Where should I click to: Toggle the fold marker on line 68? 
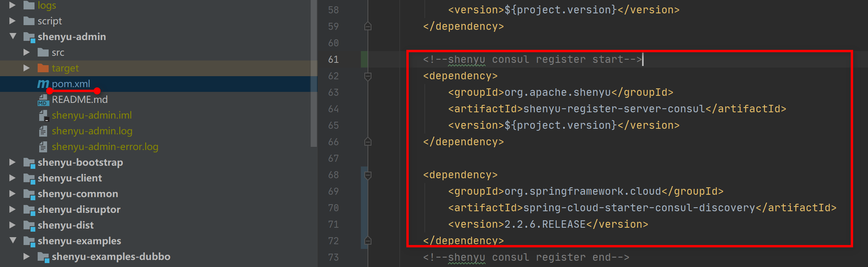pyautogui.click(x=368, y=175)
